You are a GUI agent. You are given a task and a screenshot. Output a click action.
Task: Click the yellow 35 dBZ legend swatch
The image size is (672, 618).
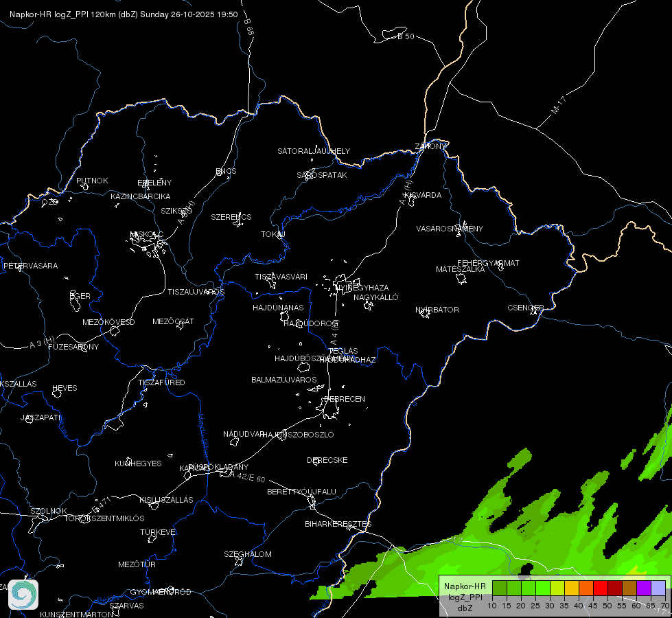pyautogui.click(x=572, y=588)
